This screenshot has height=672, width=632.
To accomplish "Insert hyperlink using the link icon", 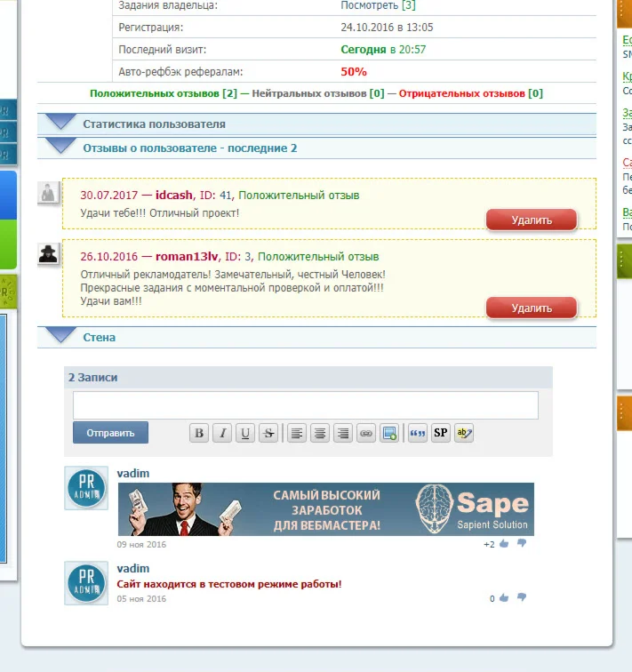I will click(x=366, y=433).
